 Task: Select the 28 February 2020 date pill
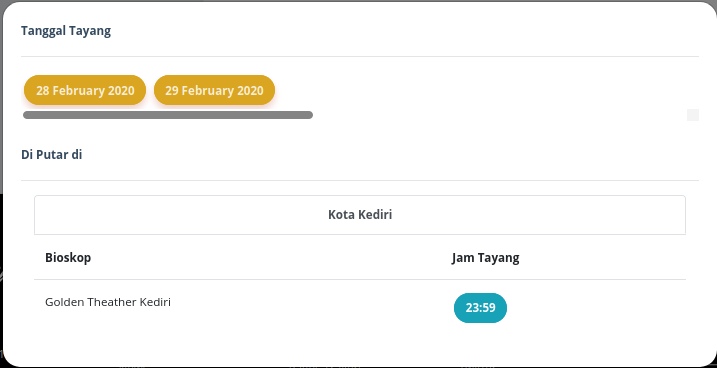coord(85,90)
